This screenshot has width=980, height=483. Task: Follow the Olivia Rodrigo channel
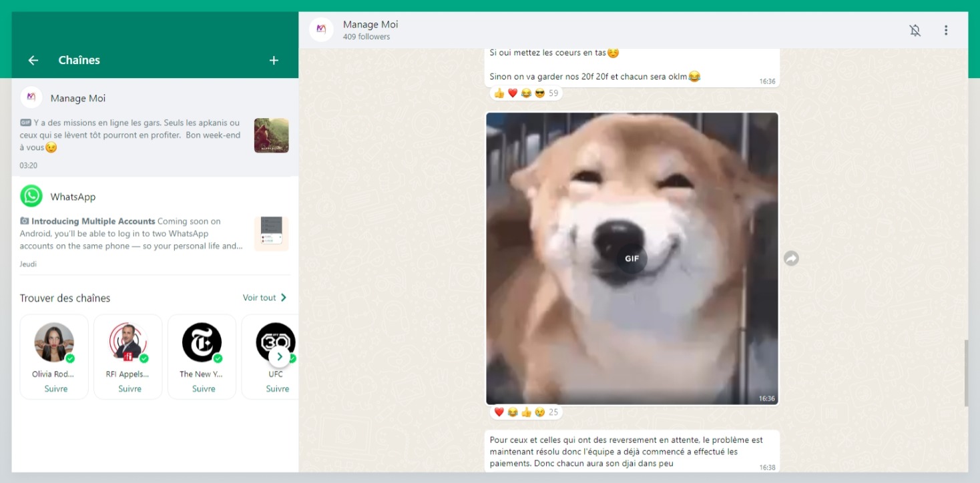(x=55, y=389)
